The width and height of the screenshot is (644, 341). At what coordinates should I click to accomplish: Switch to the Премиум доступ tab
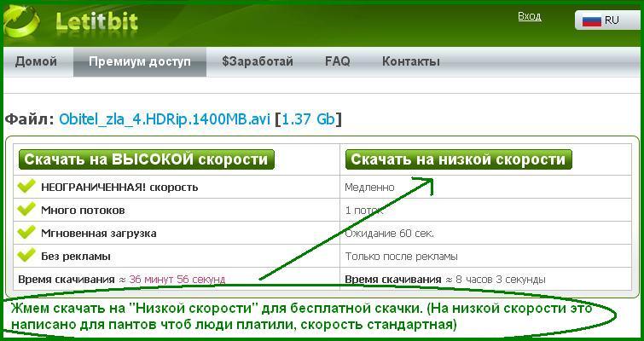[140, 61]
